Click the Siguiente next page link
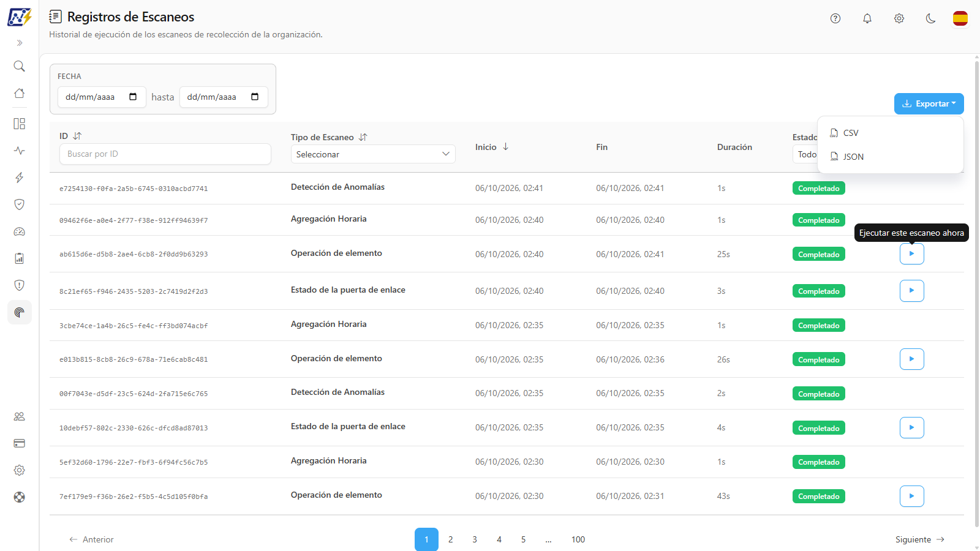 click(920, 539)
